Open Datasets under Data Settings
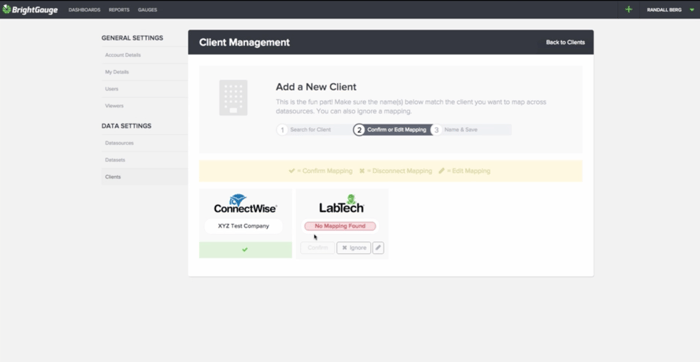Viewport: 700px width, 362px height. tap(115, 160)
